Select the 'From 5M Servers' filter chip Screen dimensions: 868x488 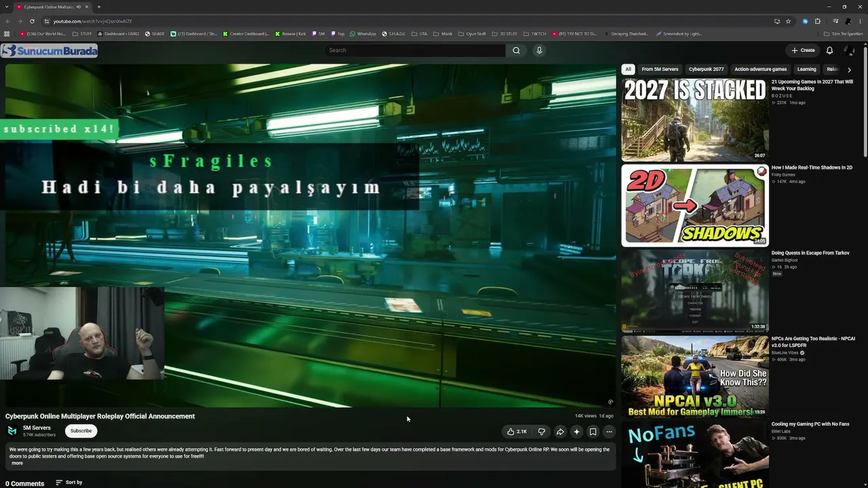click(x=660, y=69)
